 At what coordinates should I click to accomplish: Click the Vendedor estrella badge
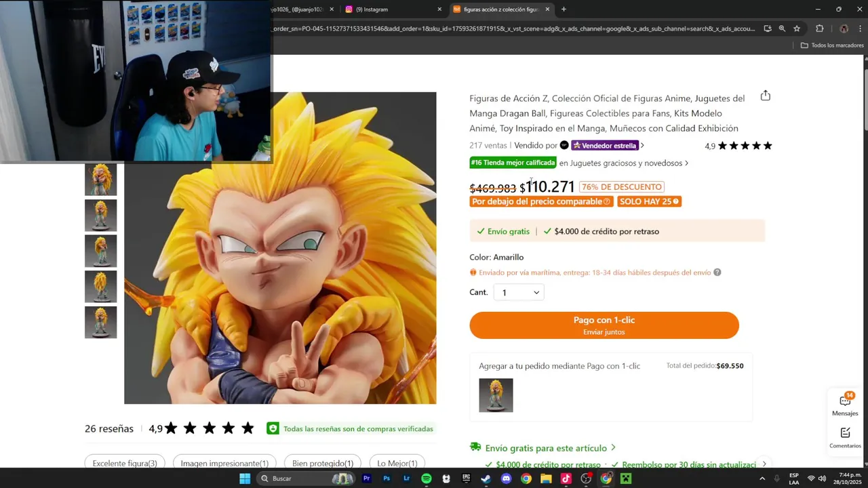tap(604, 146)
